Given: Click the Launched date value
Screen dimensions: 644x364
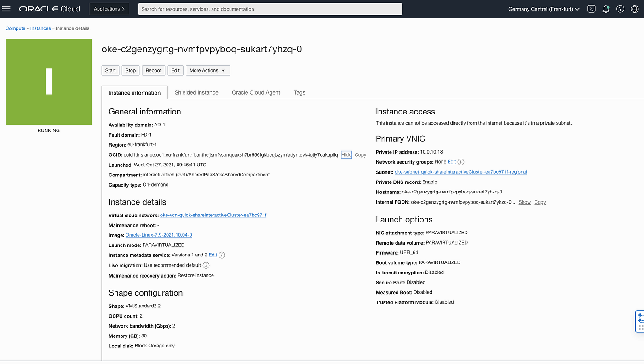Looking at the screenshot, I should coord(170,165).
